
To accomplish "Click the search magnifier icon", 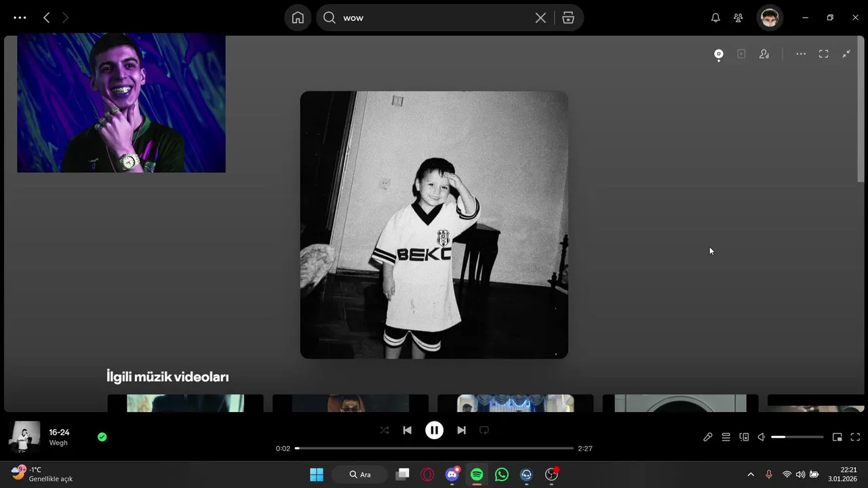I will click(x=330, y=18).
